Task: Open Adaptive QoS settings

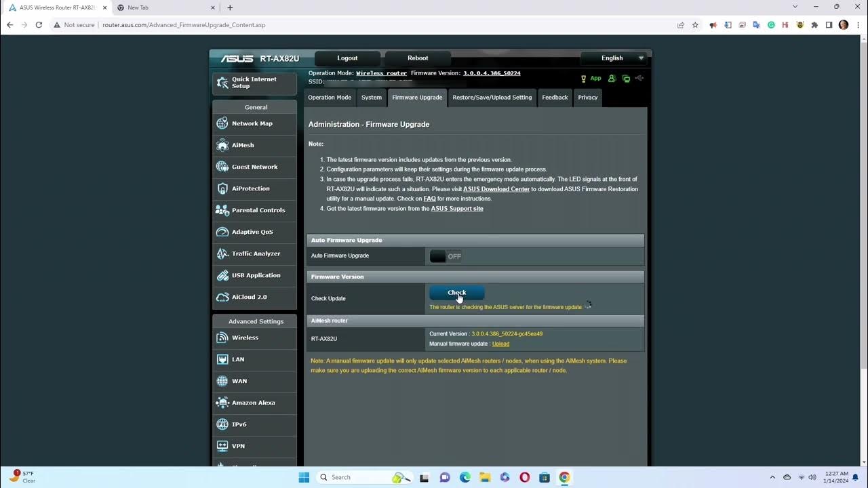Action: click(254, 232)
